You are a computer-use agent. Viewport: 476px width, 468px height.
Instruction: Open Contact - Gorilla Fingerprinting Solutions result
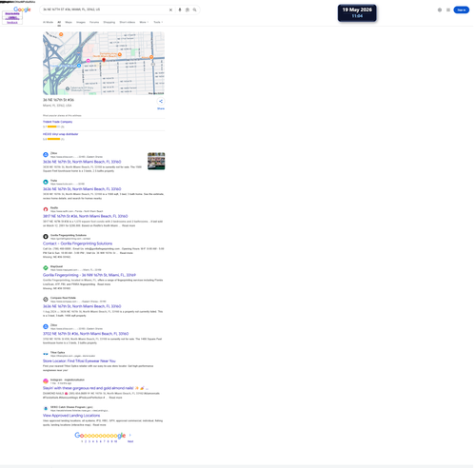pos(77,244)
